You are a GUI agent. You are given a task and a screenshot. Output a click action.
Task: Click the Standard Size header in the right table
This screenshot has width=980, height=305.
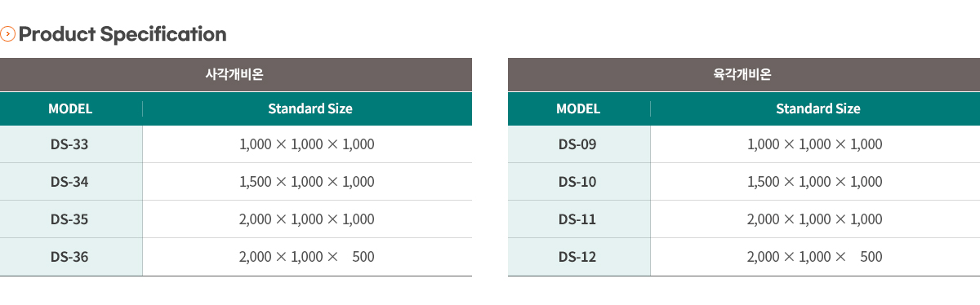tap(816, 108)
